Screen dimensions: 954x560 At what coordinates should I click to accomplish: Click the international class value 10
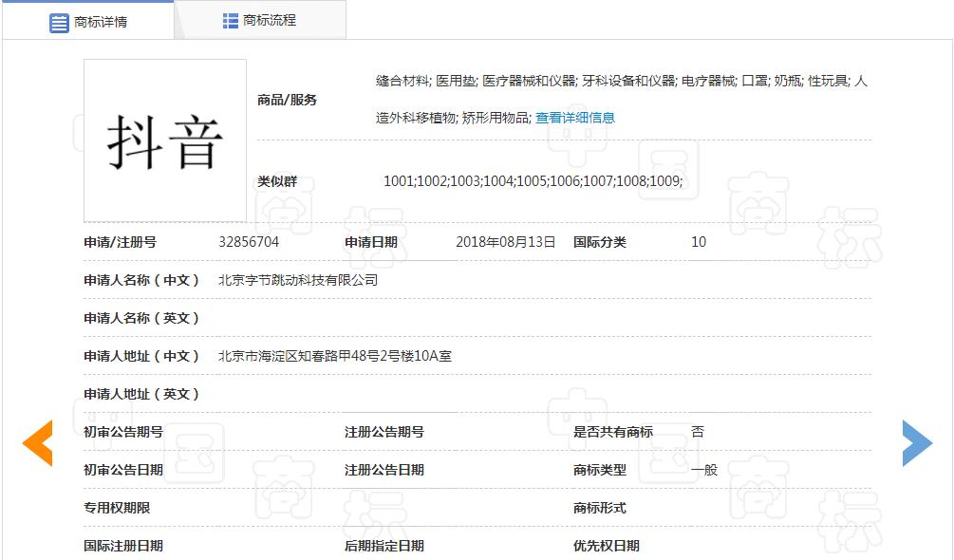699,242
